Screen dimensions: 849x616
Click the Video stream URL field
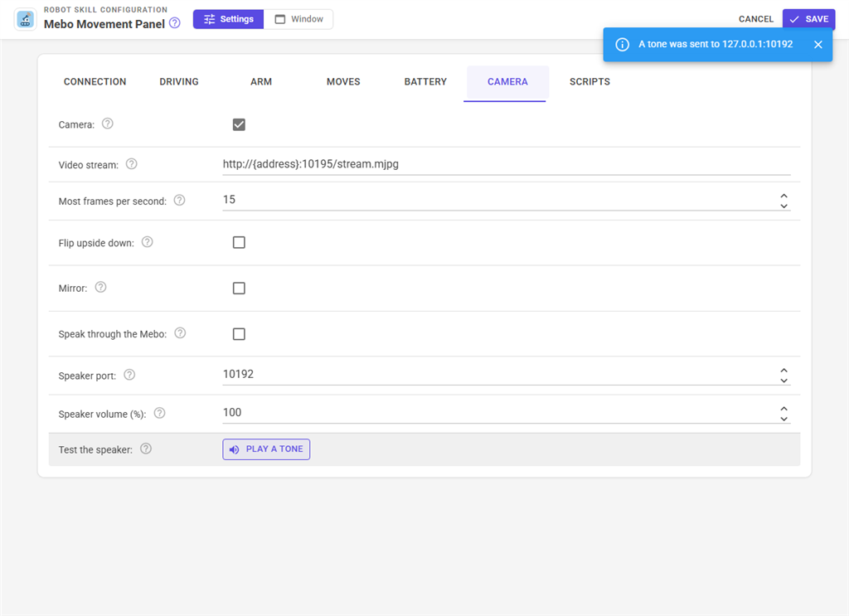[x=507, y=164]
